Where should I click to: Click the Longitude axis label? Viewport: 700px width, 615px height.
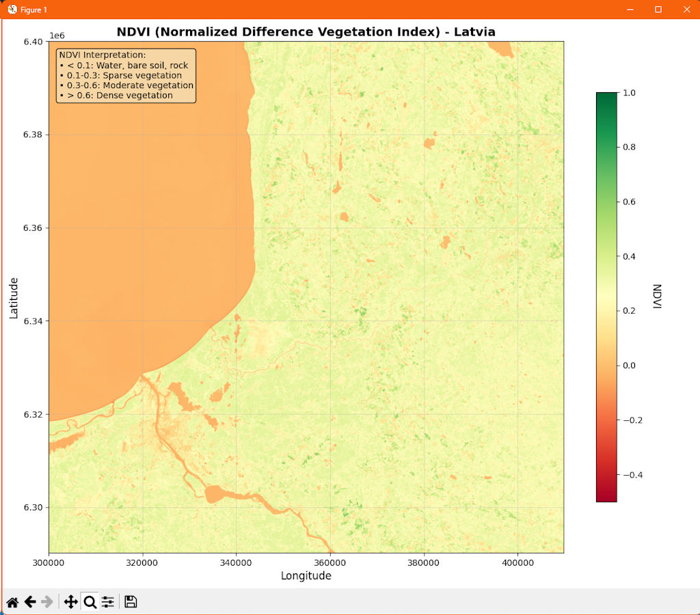(x=306, y=576)
